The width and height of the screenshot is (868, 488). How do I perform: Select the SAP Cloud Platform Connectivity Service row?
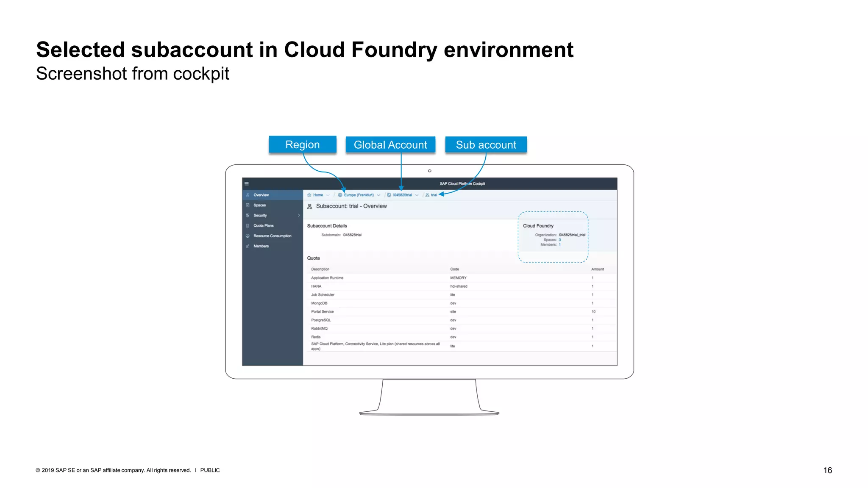point(461,346)
